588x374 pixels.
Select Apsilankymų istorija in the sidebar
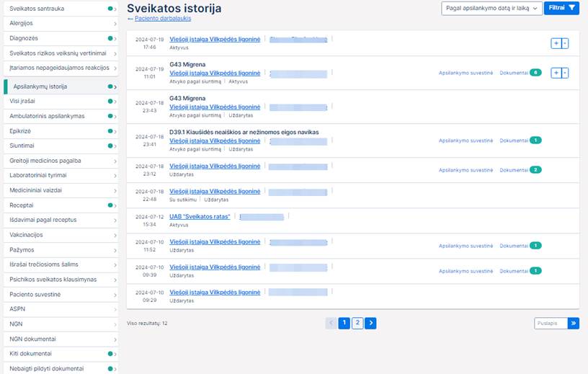(x=61, y=86)
